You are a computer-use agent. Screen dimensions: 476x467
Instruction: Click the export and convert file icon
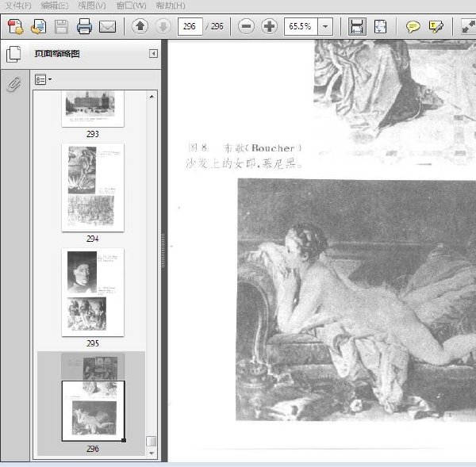39,27
